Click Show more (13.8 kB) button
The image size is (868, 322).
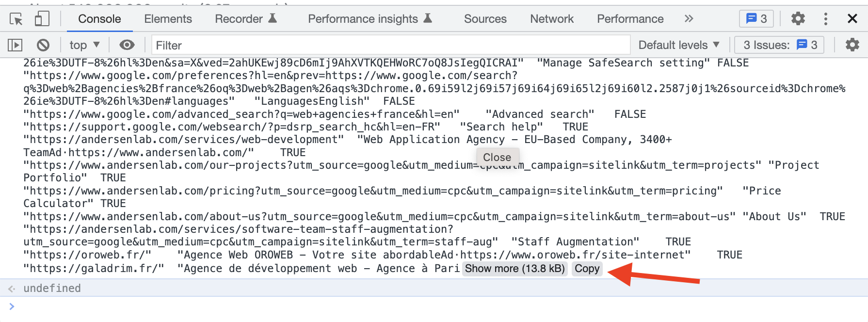[x=514, y=269]
